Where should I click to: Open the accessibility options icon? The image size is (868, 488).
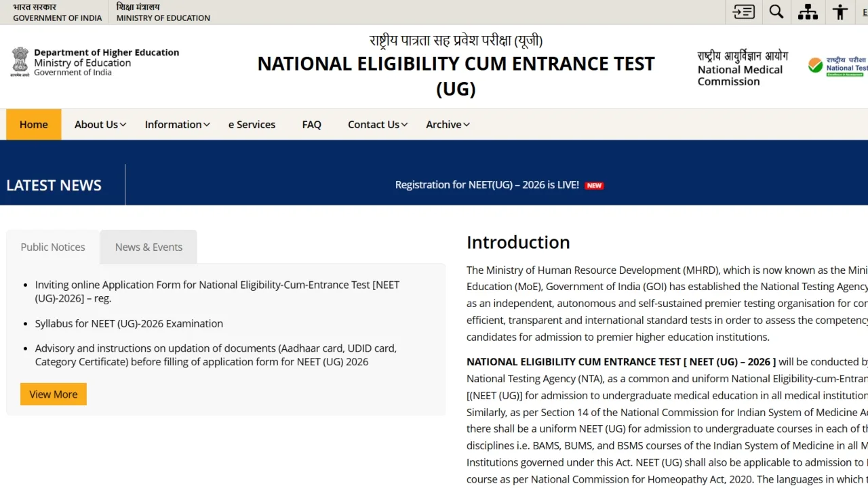840,12
